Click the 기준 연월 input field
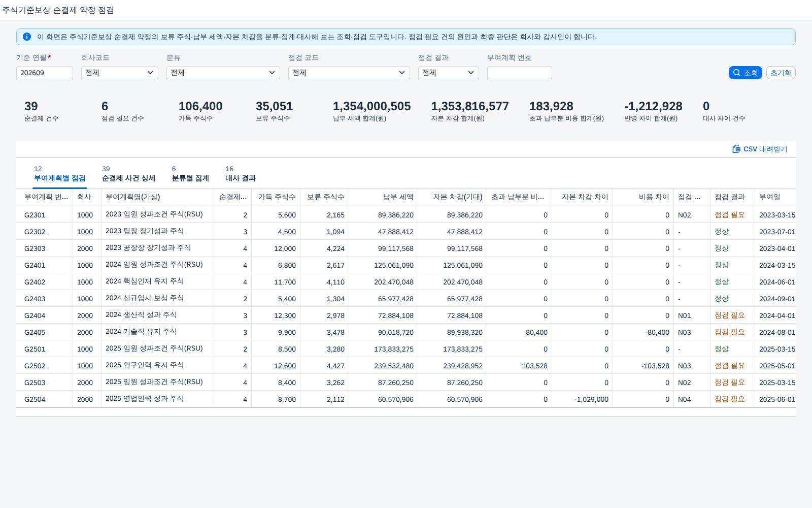This screenshot has width=812, height=508. pyautogui.click(x=45, y=73)
